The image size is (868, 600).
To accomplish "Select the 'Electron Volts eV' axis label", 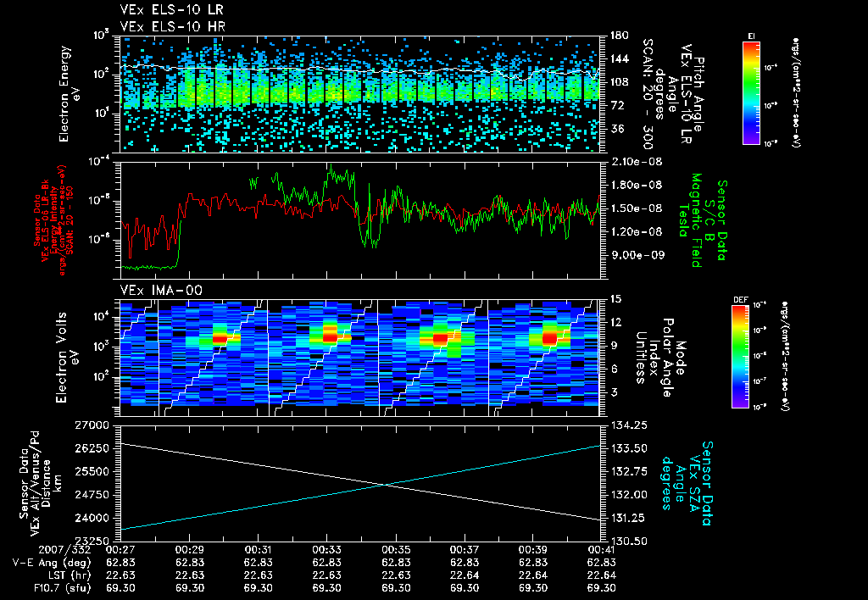I will [x=67, y=357].
